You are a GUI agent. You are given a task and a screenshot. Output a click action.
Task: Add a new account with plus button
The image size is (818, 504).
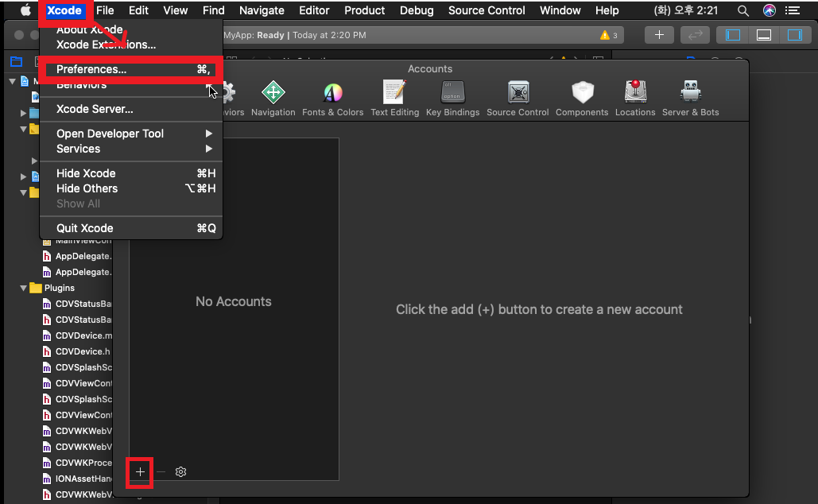[x=140, y=472]
